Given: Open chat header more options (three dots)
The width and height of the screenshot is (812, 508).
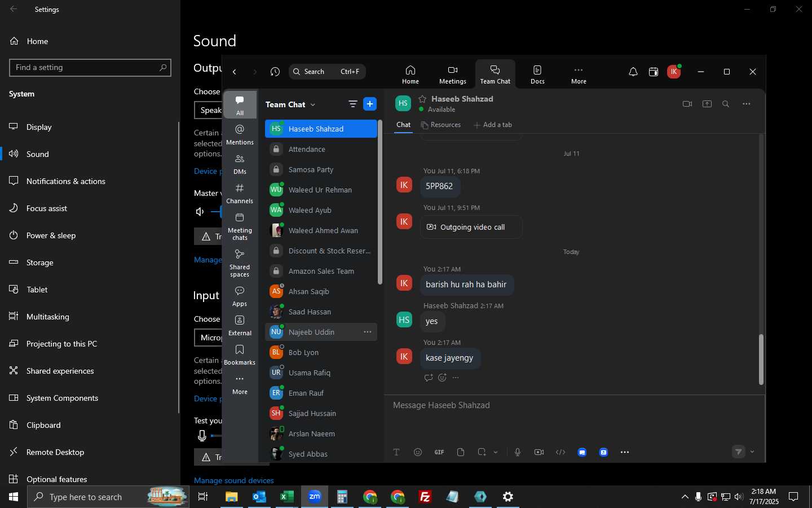Looking at the screenshot, I should coord(747,104).
